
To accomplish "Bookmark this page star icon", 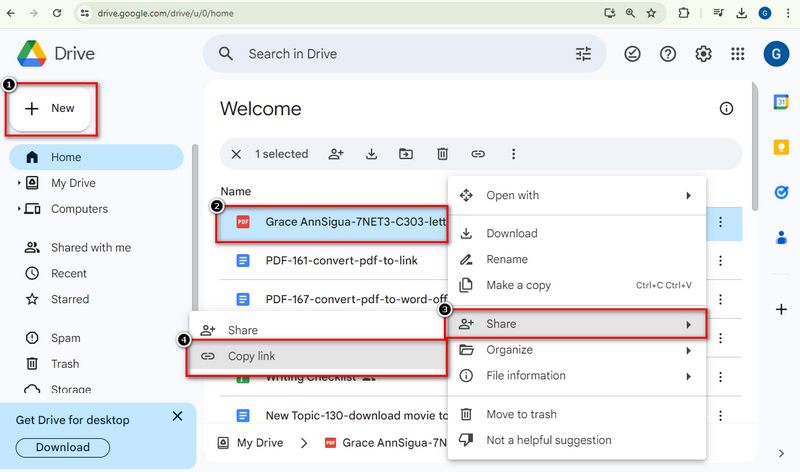I will click(x=651, y=13).
